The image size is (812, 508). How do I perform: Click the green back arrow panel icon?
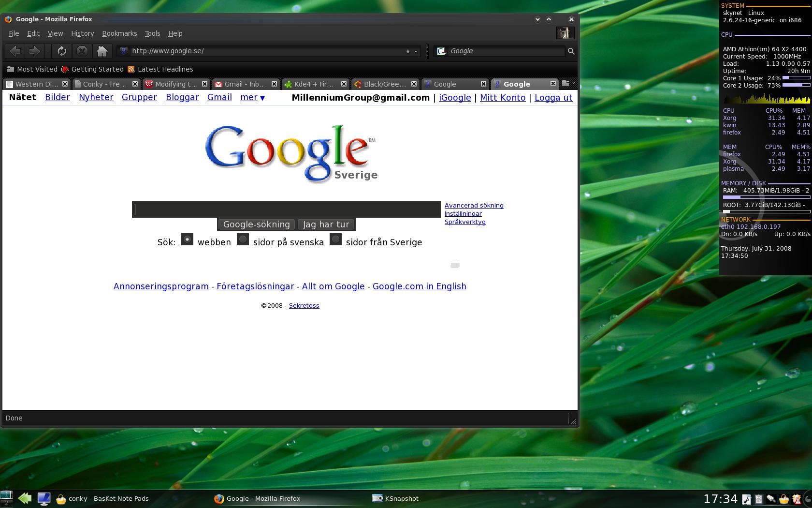[25, 498]
